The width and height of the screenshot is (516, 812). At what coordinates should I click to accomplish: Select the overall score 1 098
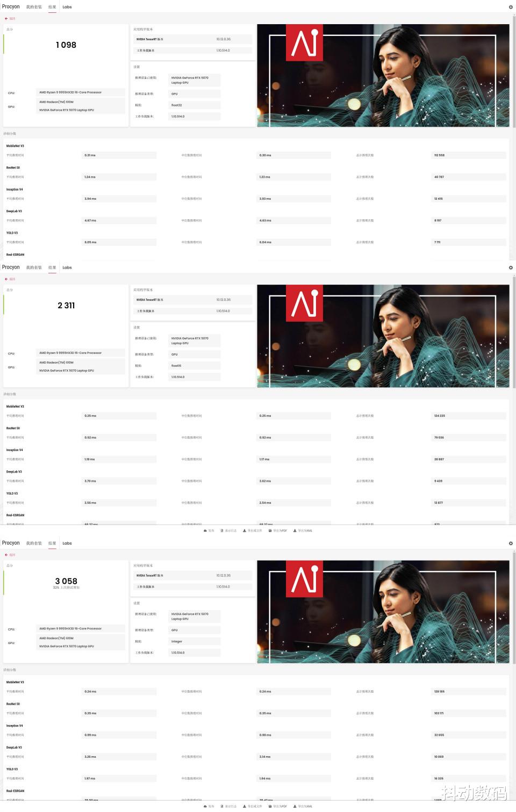click(x=66, y=45)
